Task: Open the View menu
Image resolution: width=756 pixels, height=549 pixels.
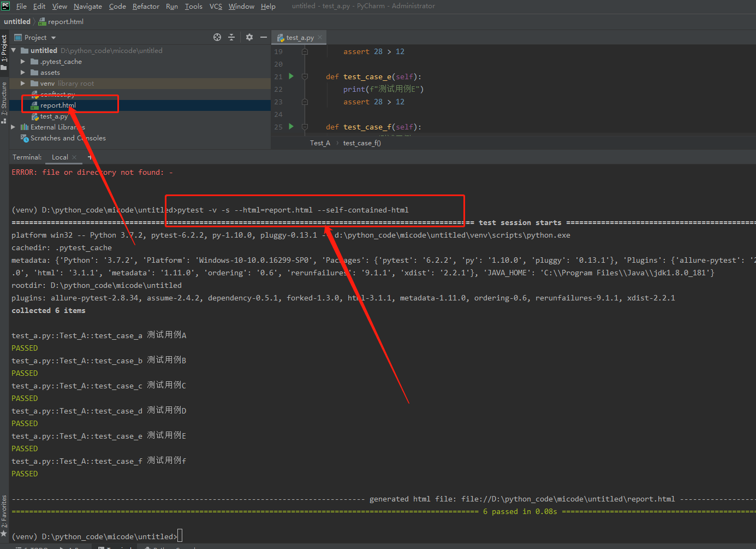Action: (x=59, y=7)
